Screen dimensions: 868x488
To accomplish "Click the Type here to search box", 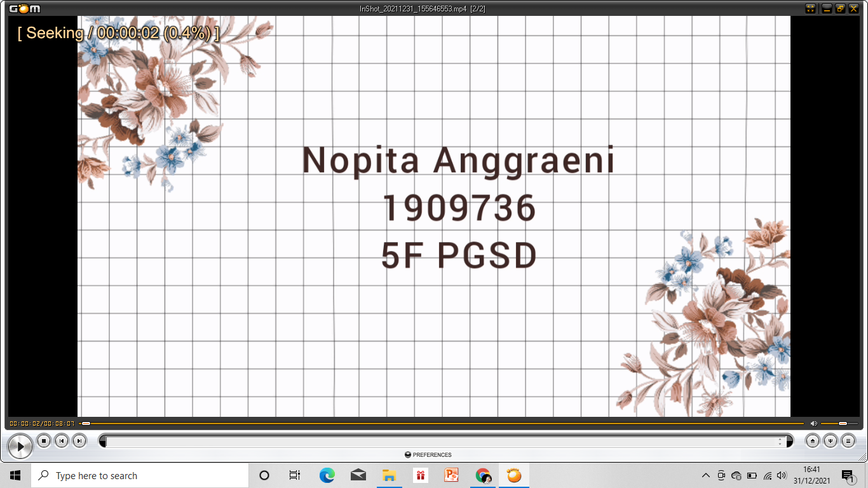I will pyautogui.click(x=140, y=475).
